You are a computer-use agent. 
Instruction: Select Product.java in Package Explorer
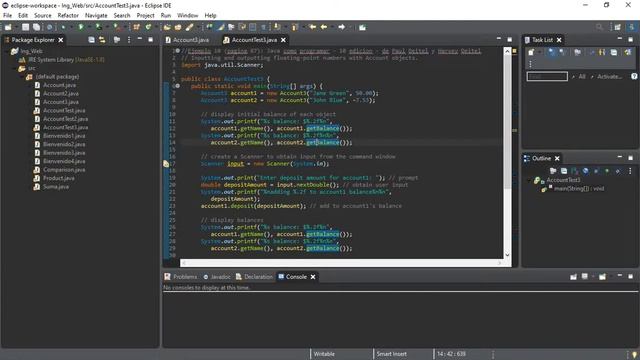(59, 178)
